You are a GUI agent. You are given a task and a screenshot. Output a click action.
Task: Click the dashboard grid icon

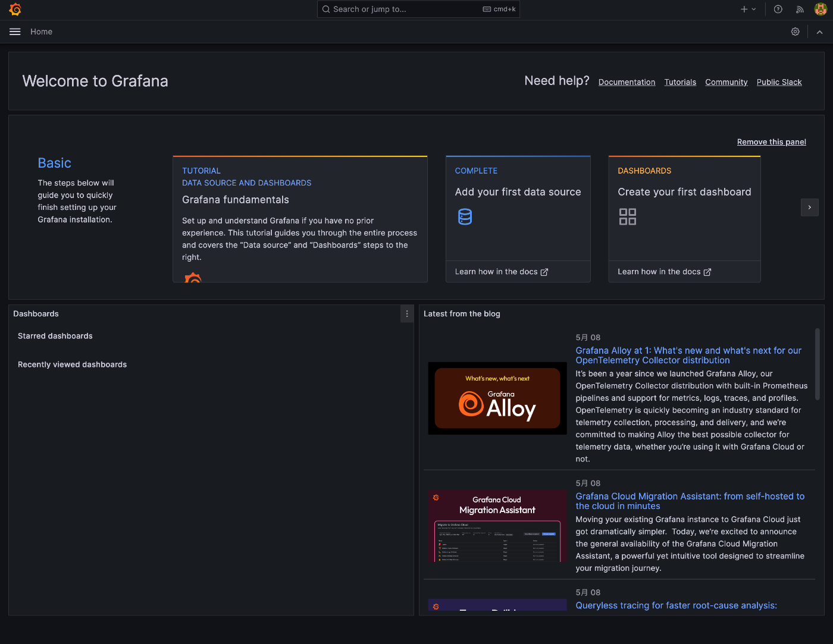[x=628, y=216]
